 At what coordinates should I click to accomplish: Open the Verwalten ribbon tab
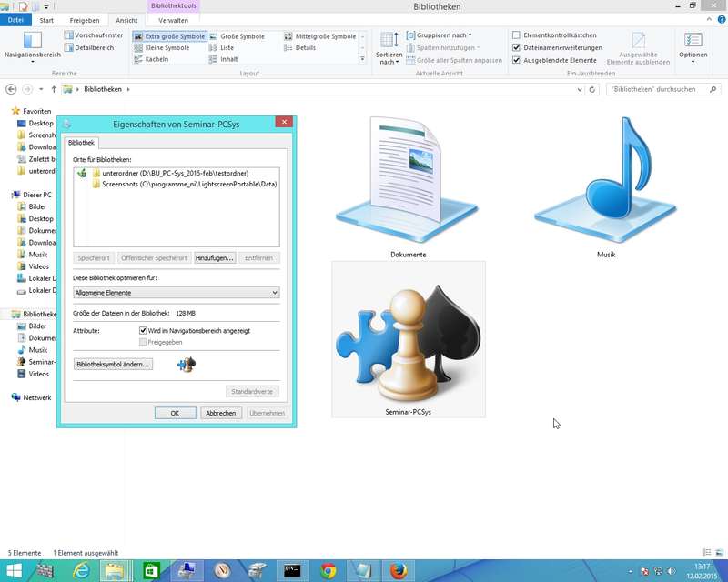coord(173,20)
